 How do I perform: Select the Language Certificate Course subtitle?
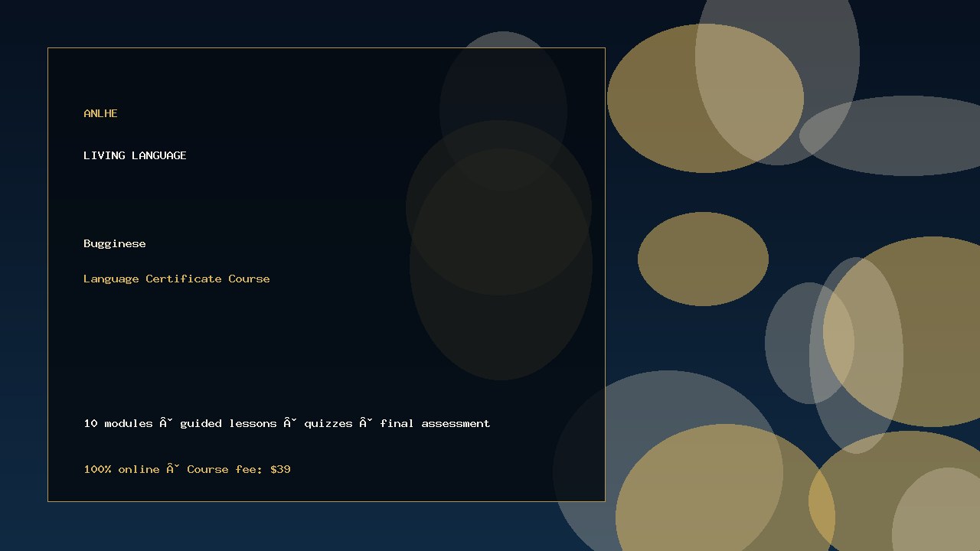(177, 279)
